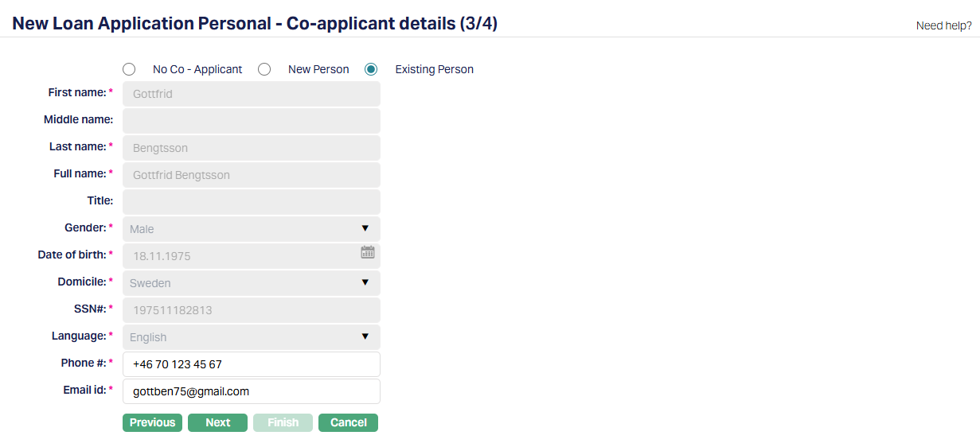Focus the Full name field
The width and height of the screenshot is (980, 447).
[x=252, y=175]
